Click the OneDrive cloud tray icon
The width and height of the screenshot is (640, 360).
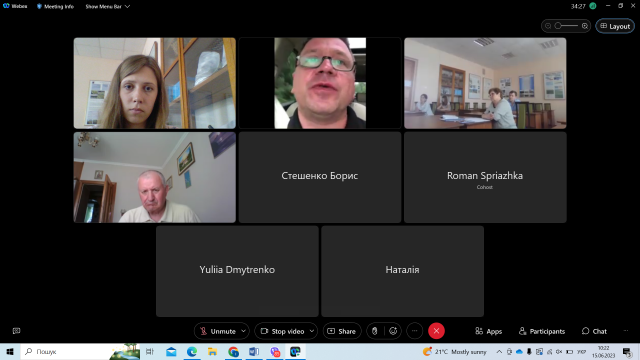tap(519, 351)
